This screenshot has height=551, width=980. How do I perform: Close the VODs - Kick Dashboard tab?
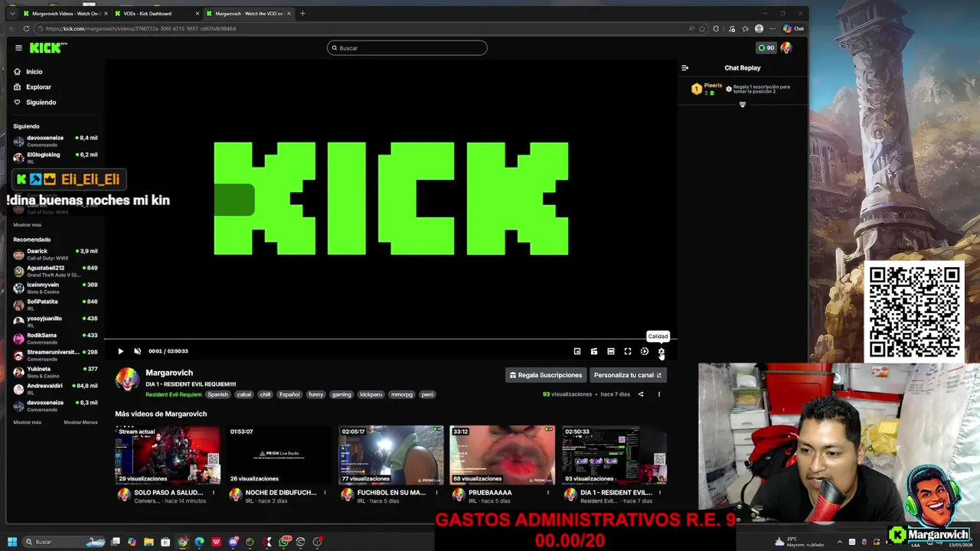coord(198,14)
